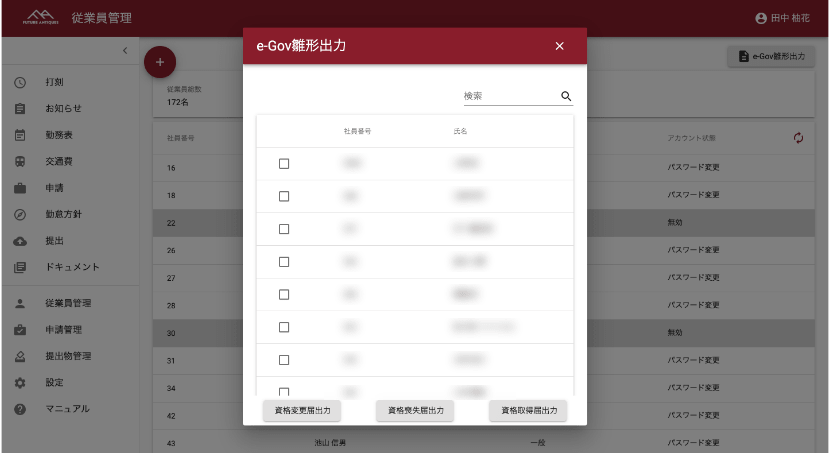Click employee number 30 in background table
This screenshot has width=830, height=455.
(171, 333)
